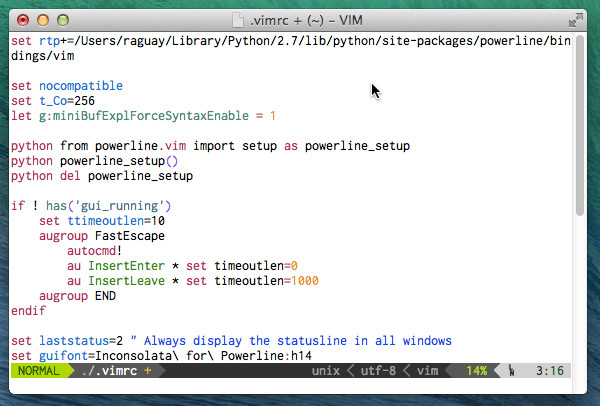Click the 3:16 cursor position in statusline

point(550,371)
